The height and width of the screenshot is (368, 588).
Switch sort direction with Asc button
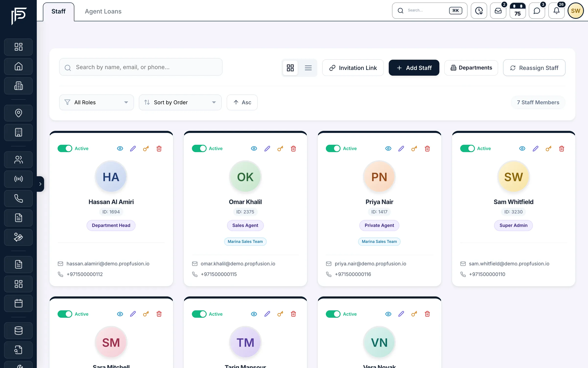(x=242, y=102)
